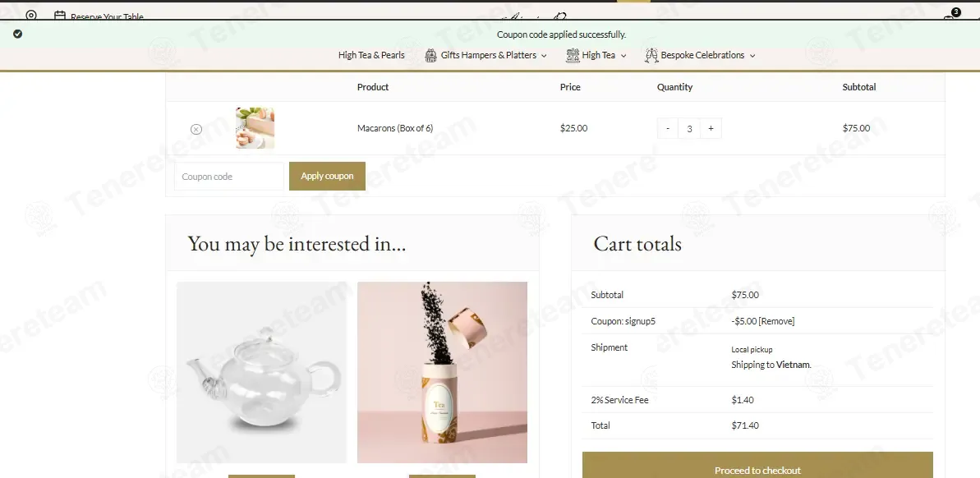Open the Macarons product thumbnail
Image resolution: width=980 pixels, height=478 pixels.
pyautogui.click(x=255, y=128)
